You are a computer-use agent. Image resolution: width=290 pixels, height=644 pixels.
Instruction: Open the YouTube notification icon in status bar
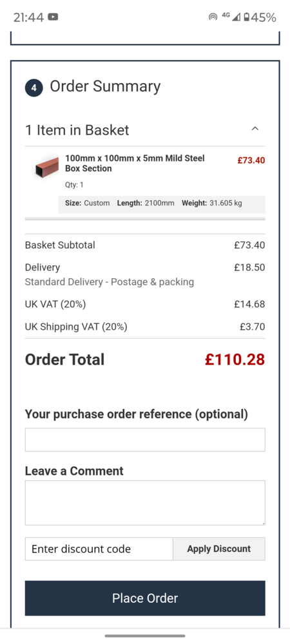(53, 17)
